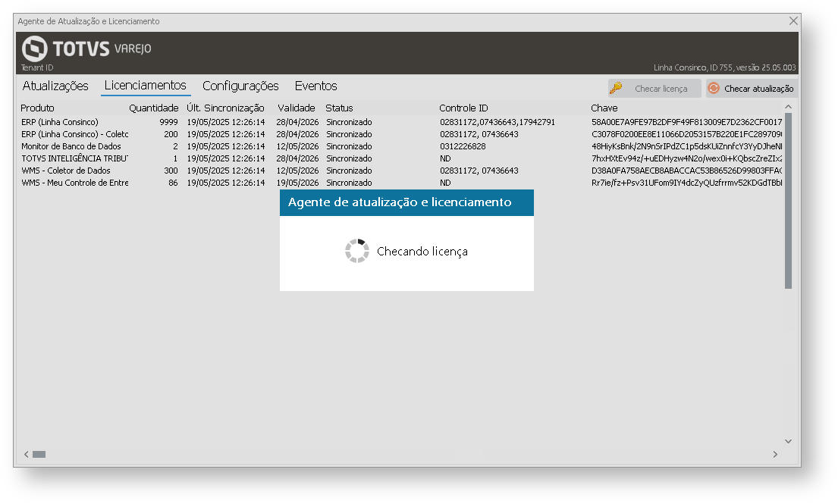This screenshot has width=838, height=504.
Task: Click validity date 12/05/2026 of Monitor de Banco row
Action: click(297, 146)
